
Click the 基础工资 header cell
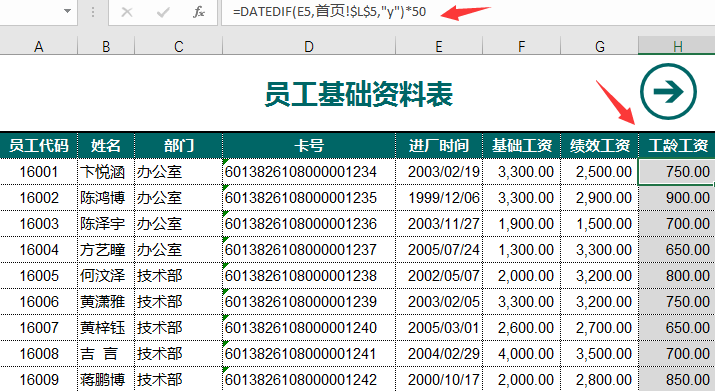(x=521, y=146)
